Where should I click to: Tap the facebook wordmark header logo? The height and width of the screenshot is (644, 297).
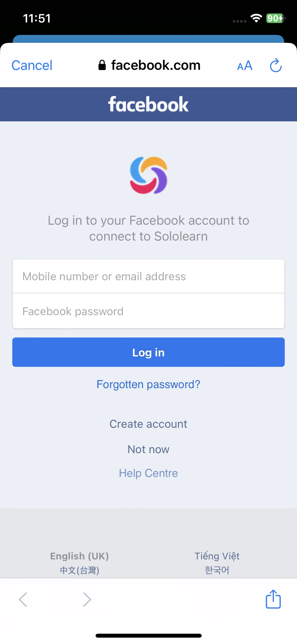[x=148, y=104]
